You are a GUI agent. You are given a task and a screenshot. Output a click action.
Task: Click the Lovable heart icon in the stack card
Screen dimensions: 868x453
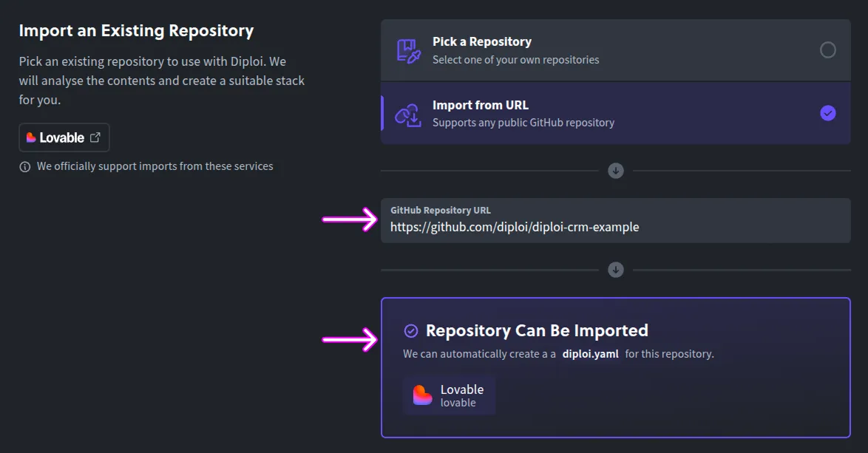click(x=422, y=395)
